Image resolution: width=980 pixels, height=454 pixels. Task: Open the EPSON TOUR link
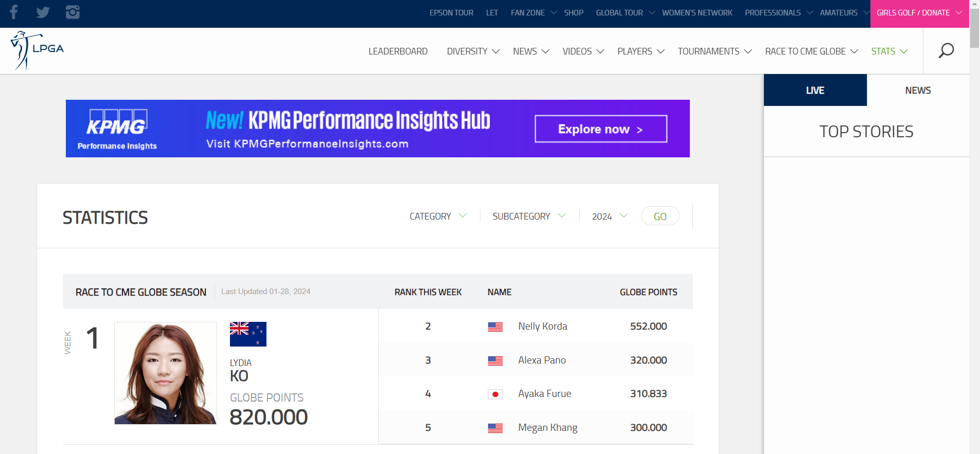451,12
